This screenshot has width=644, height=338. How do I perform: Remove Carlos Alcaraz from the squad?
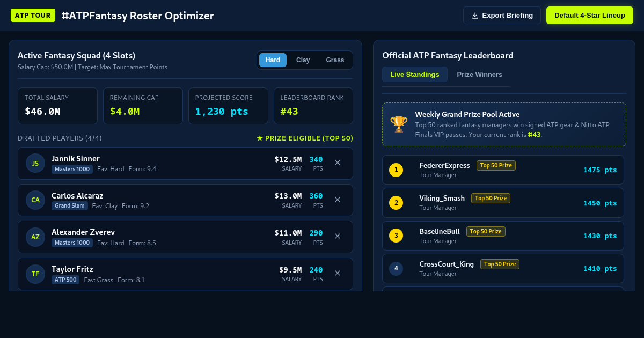(x=338, y=200)
